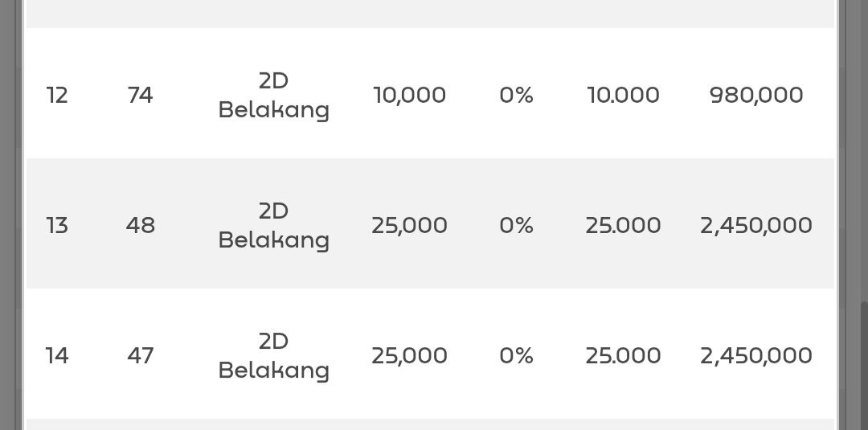Image resolution: width=868 pixels, height=430 pixels.
Task: Select number 47 in row 14
Action: [140, 355]
